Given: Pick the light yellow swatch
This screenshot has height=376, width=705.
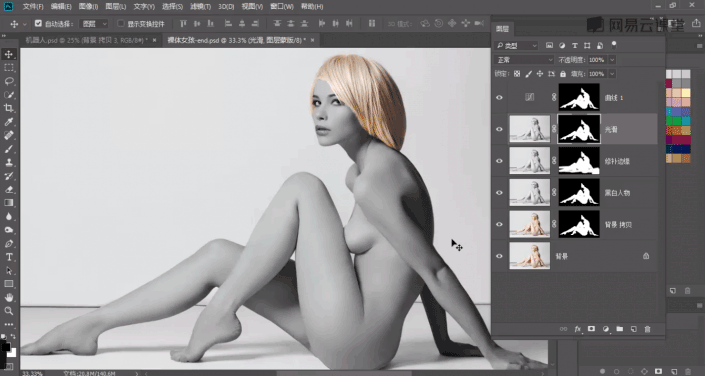Looking at the screenshot, I should point(686,93).
